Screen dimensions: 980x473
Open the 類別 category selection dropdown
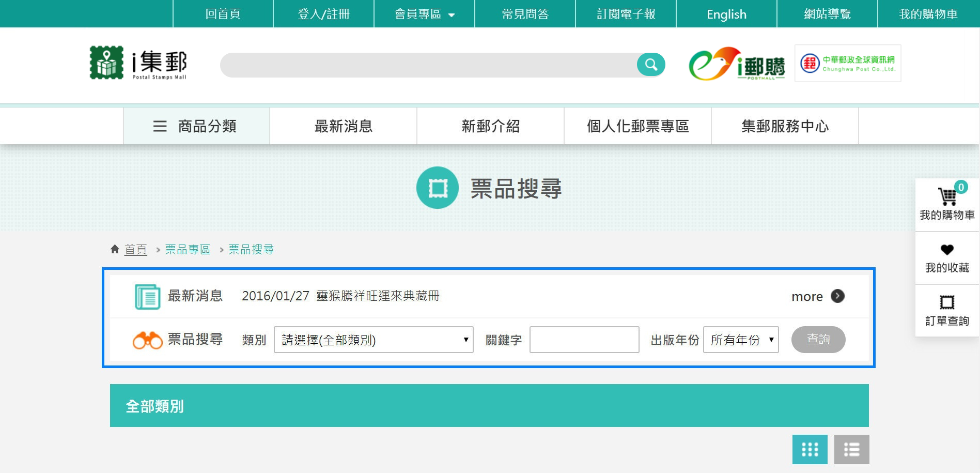373,340
